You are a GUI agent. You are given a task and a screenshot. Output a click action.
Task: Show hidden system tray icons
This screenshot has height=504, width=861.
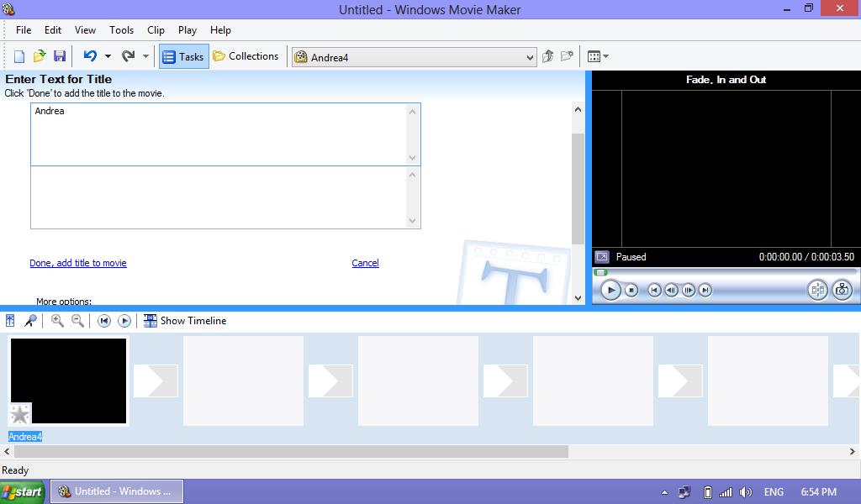(x=664, y=492)
